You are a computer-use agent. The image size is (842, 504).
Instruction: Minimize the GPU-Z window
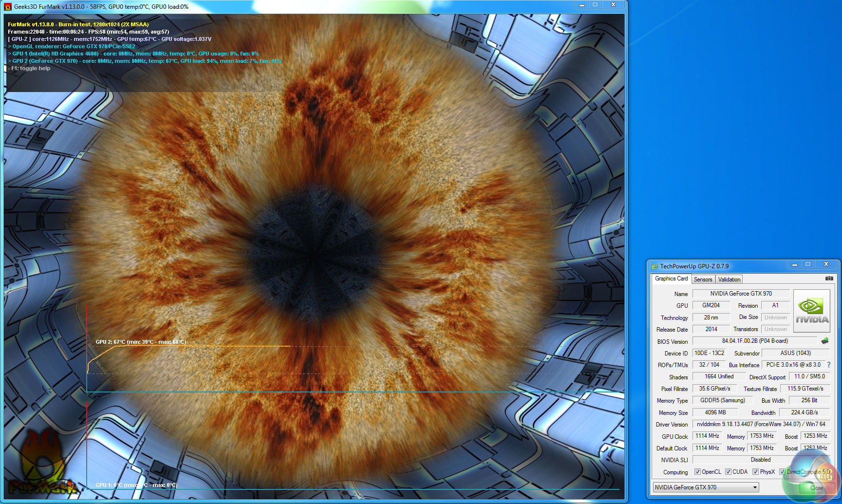794,264
